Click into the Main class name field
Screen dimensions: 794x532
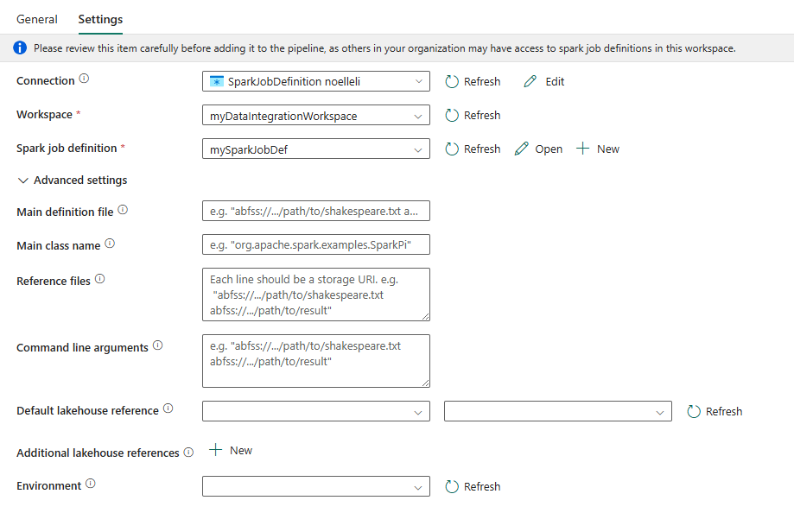[316, 244]
